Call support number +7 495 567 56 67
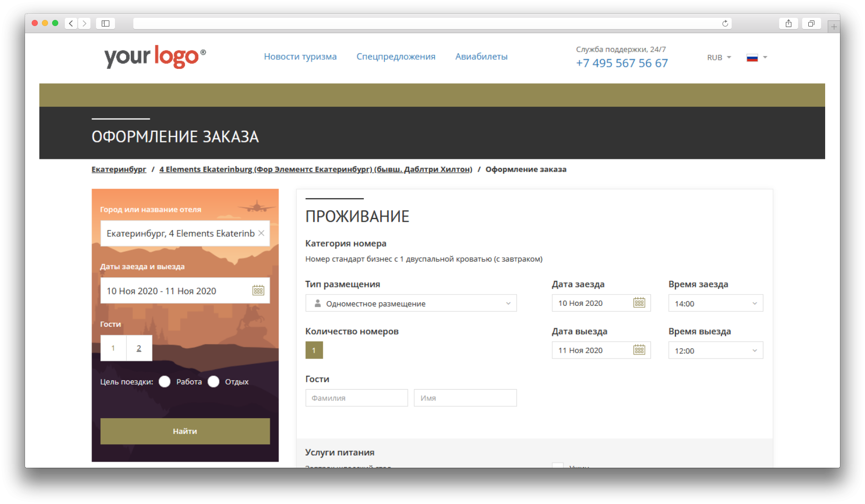865x504 pixels. [x=622, y=63]
